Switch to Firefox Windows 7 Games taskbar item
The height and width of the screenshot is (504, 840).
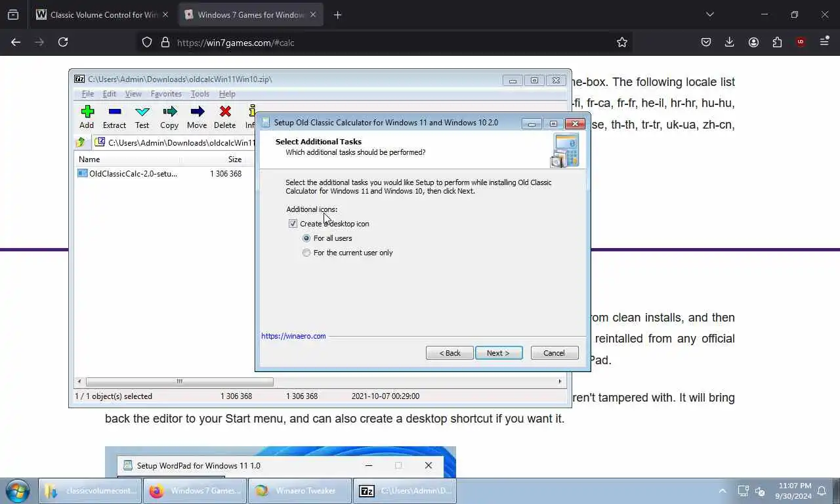tap(195, 491)
